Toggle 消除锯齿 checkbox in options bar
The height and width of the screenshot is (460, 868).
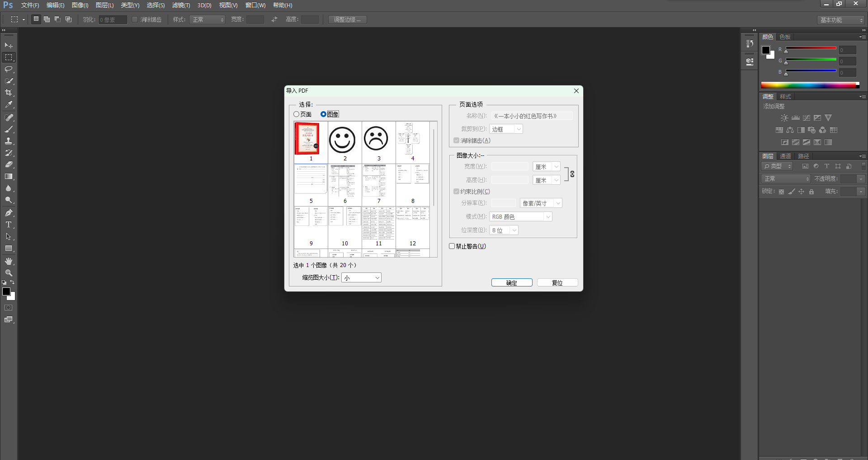click(135, 19)
